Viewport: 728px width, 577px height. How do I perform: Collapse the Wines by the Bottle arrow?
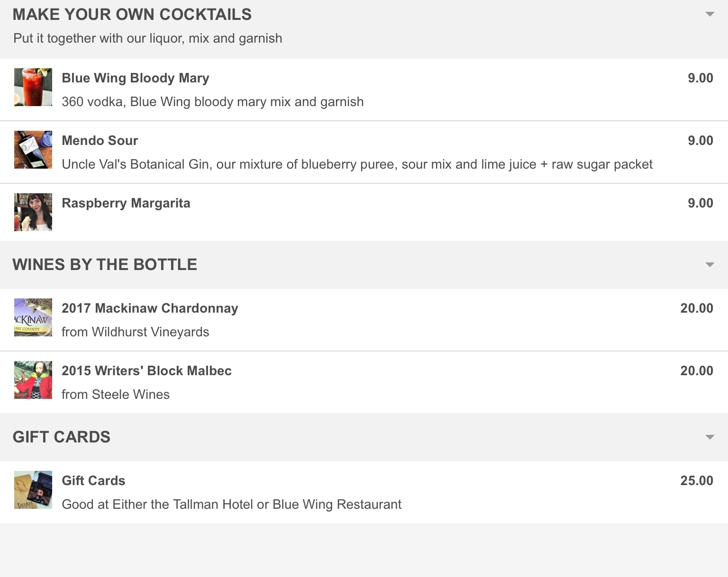click(710, 264)
